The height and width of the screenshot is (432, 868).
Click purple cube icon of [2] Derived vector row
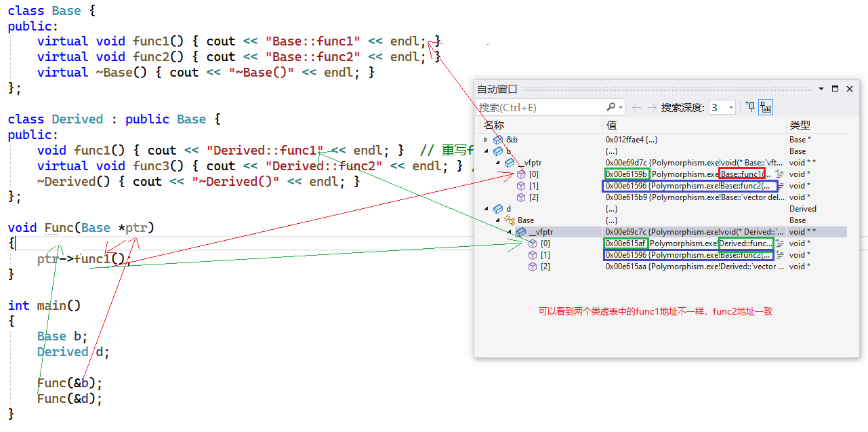[533, 267]
